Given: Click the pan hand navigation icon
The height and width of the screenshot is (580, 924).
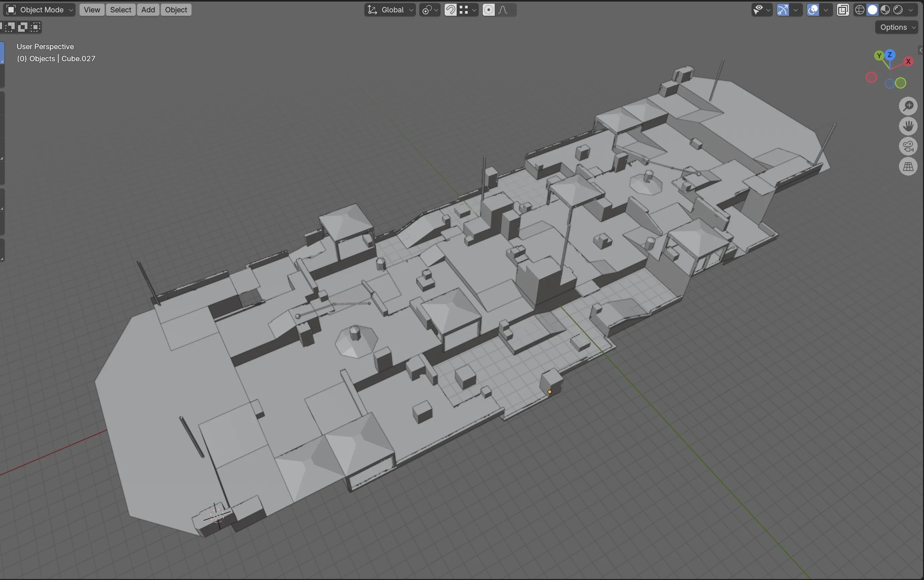Looking at the screenshot, I should (x=908, y=126).
